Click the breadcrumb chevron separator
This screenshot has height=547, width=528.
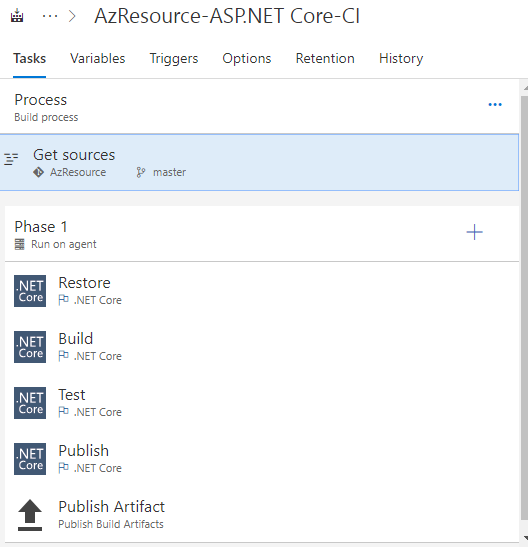(x=72, y=16)
